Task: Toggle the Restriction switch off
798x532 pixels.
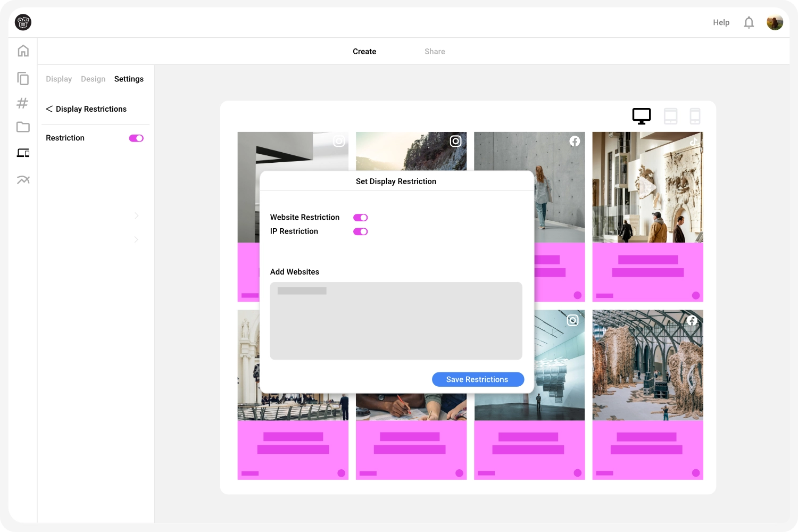Action: pos(136,138)
